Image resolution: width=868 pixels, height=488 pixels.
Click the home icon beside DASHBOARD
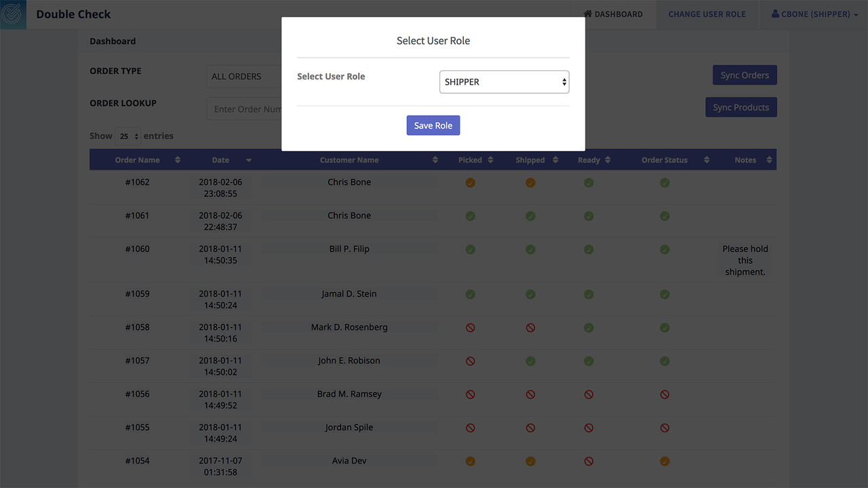click(589, 14)
